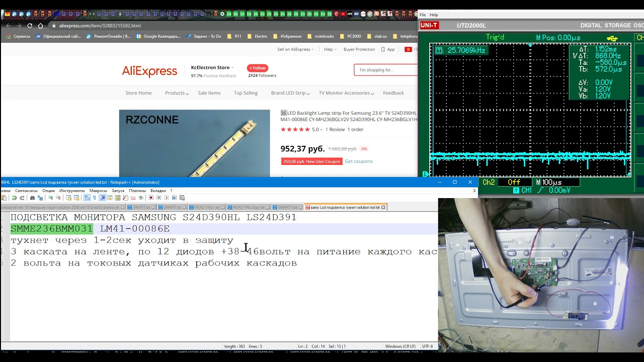Expand the Sell on AliExpress dropdown

point(295,49)
